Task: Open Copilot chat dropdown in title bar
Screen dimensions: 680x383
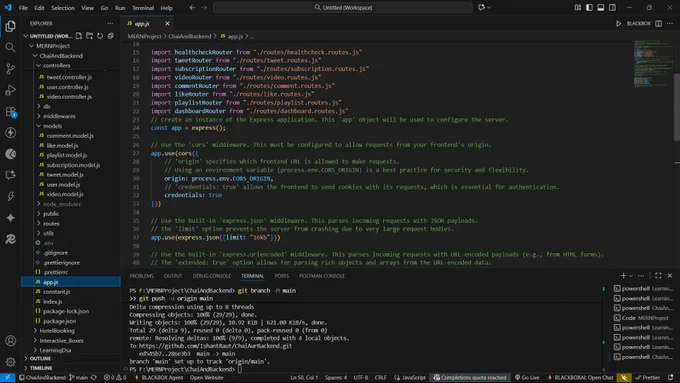Action: (489, 7)
